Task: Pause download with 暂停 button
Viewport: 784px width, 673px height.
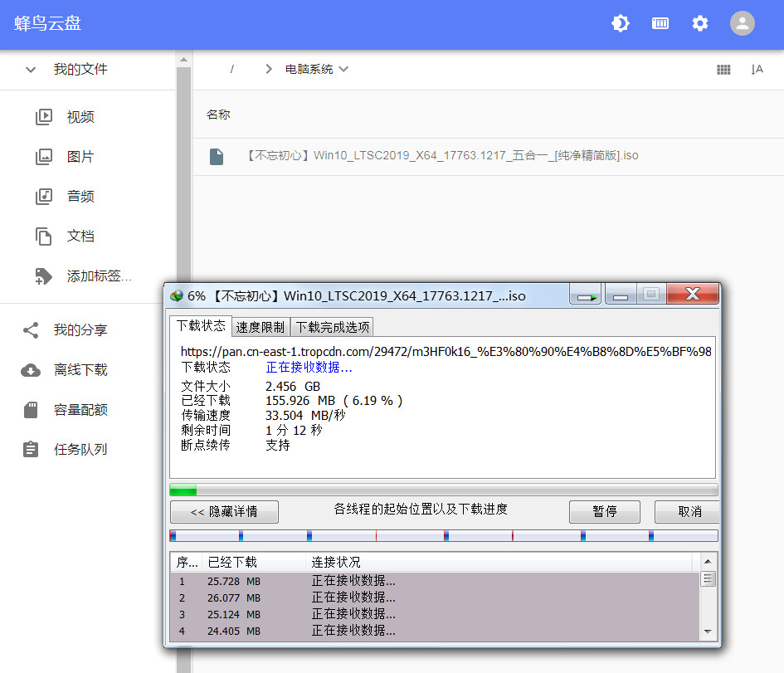Action: coord(605,512)
